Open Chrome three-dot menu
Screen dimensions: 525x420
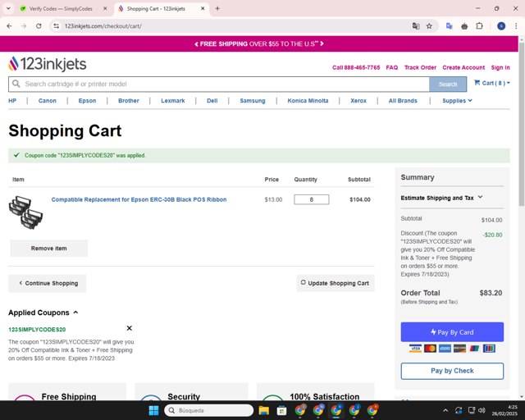pyautogui.click(x=516, y=26)
